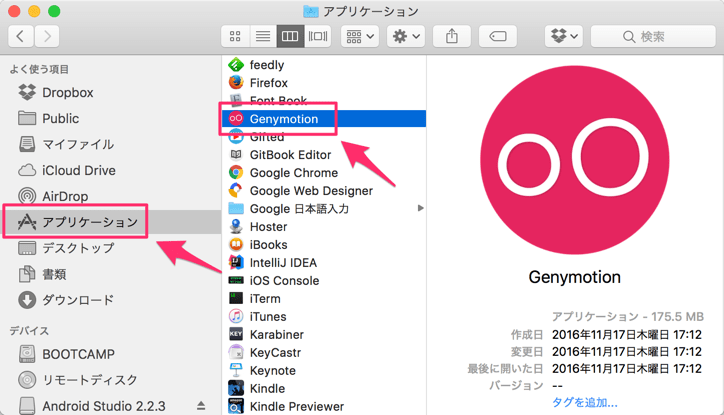Select the Keynote app icon
Screen dimensions: 724x415
point(236,371)
